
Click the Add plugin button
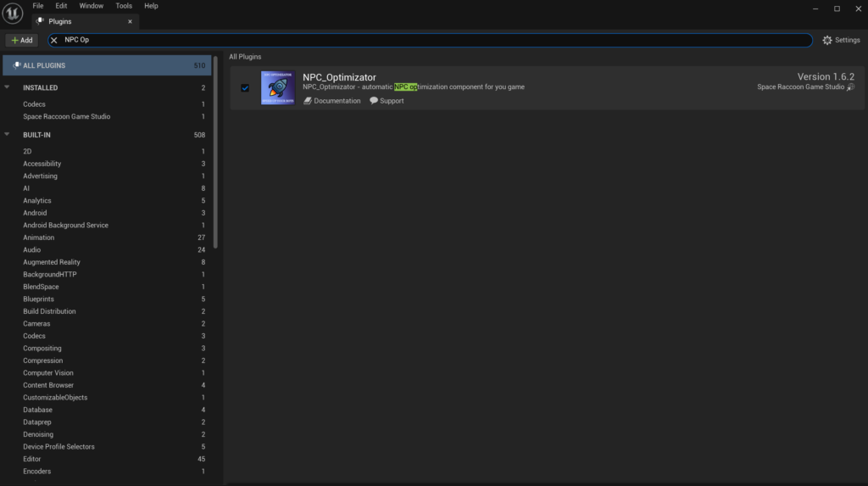[22, 40]
